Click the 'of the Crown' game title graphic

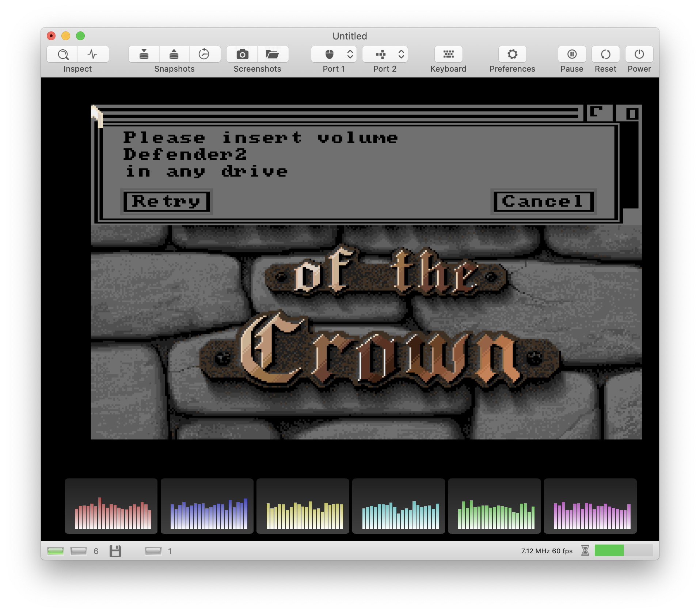380,318
